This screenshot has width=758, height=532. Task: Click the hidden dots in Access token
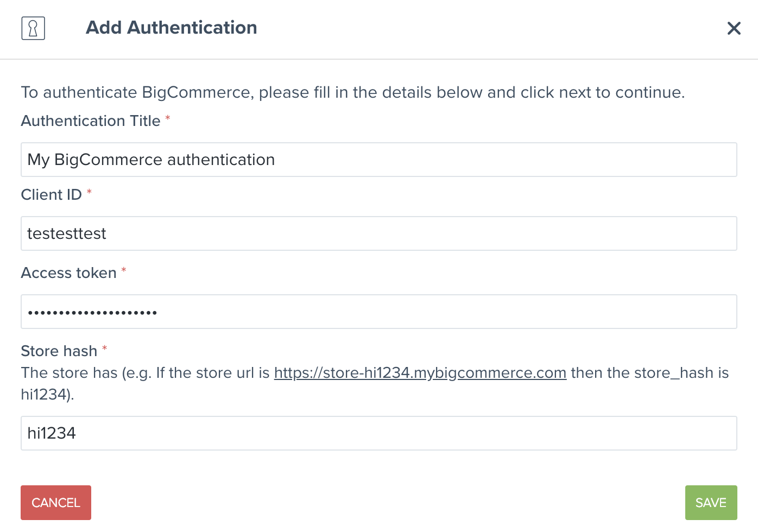(92, 312)
